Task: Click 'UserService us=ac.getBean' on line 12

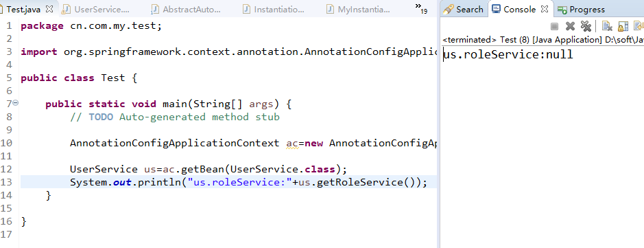Action: tap(208, 169)
